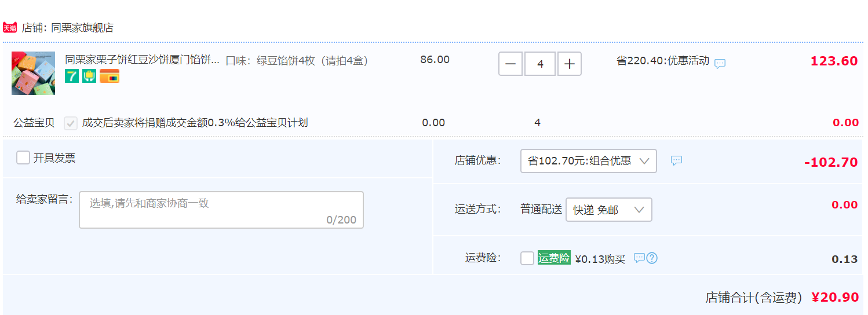Click the green 7-day return icon
The height and width of the screenshot is (315, 868).
click(72, 76)
